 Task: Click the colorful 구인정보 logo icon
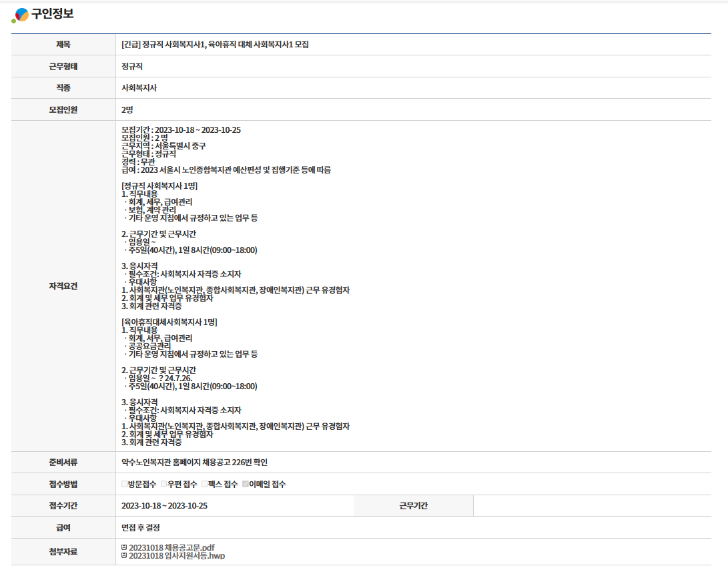[20, 15]
